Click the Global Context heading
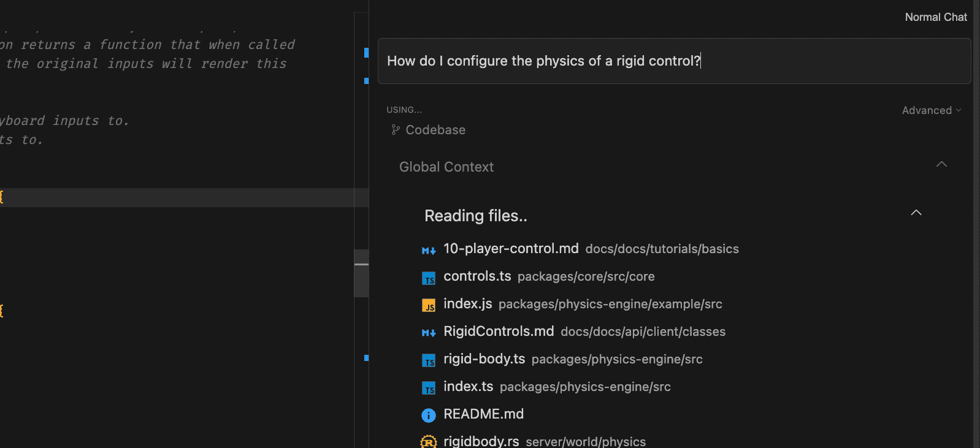The width and height of the screenshot is (980, 448). tap(446, 167)
